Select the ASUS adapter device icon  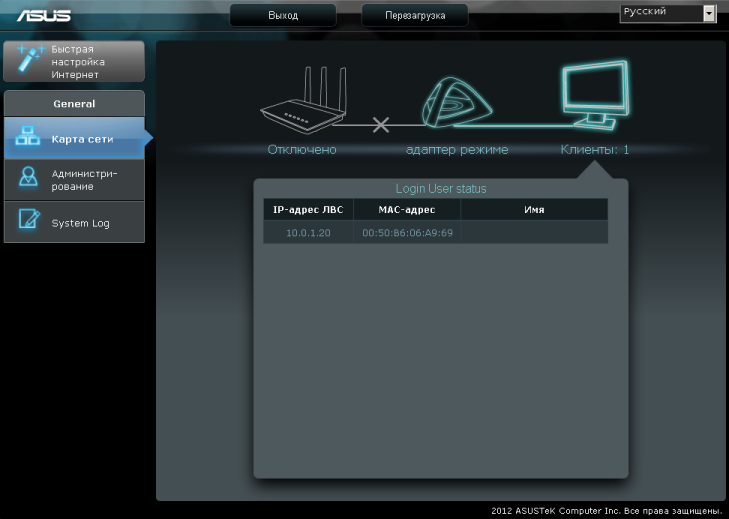point(457,103)
